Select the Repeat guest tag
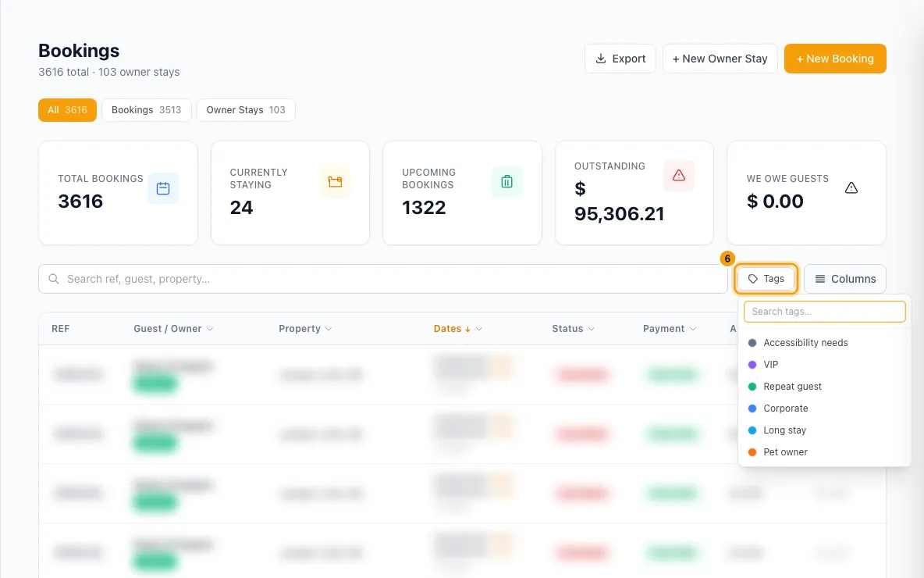Viewport: 924px width, 578px height. 824,387
